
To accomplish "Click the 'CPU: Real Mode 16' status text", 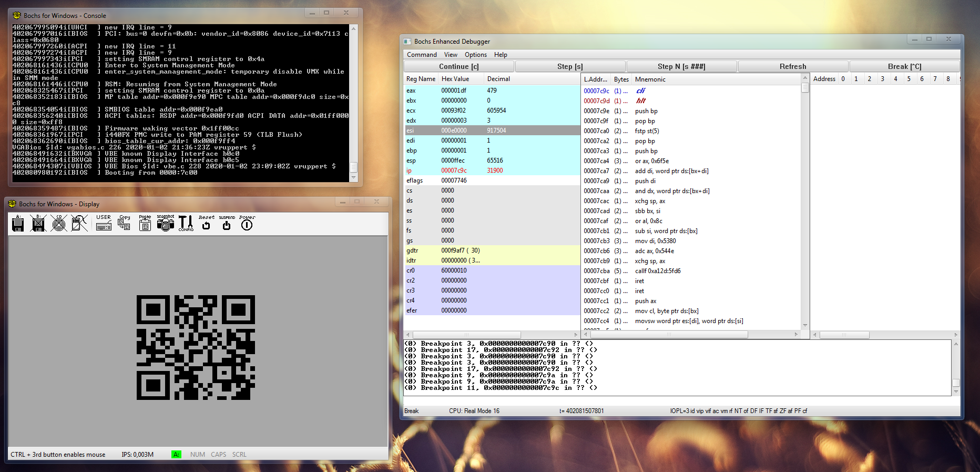I will (474, 411).
